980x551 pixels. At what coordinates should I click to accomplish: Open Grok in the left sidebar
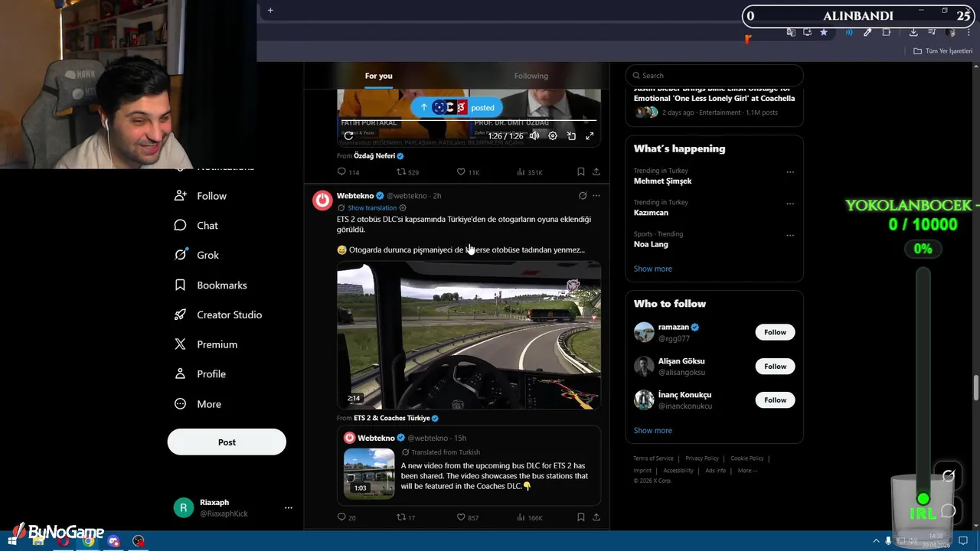pos(197,255)
